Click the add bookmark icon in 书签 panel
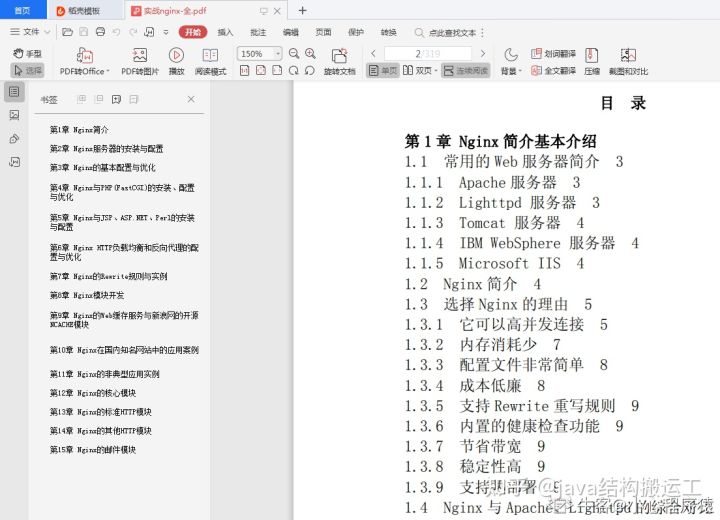 coord(116,99)
